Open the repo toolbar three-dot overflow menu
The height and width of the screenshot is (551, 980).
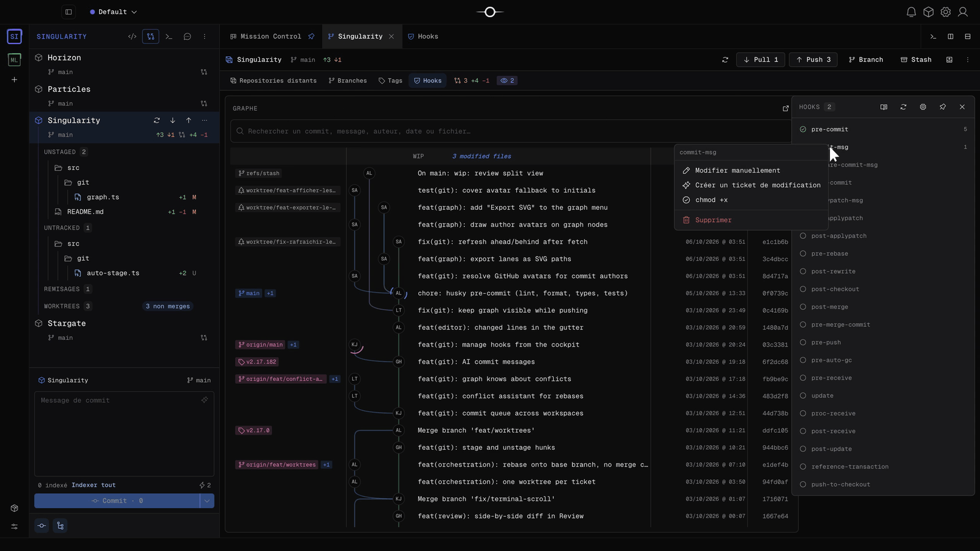pyautogui.click(x=968, y=60)
